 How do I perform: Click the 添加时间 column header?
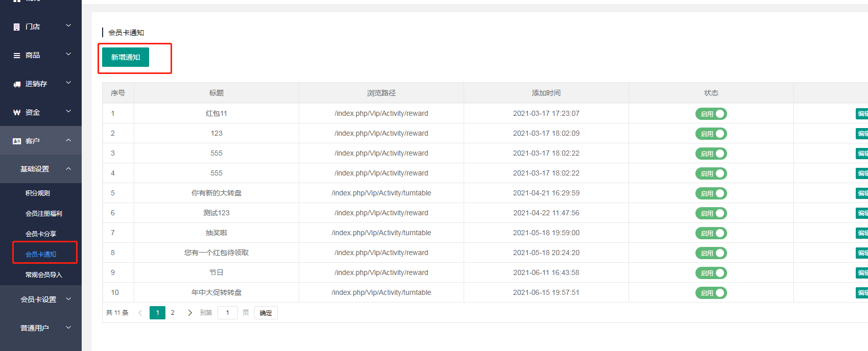coord(546,93)
